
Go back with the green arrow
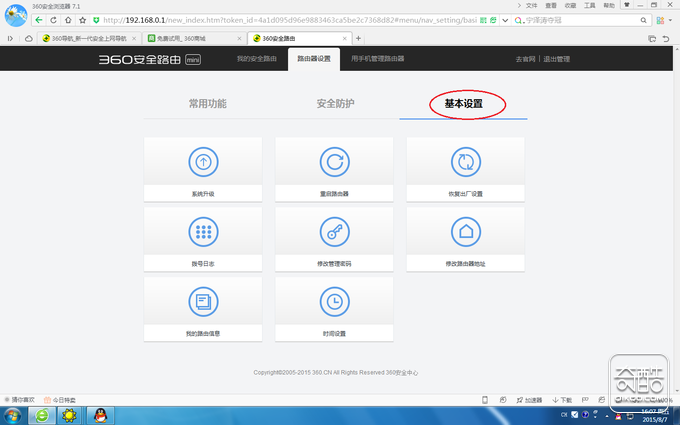coord(39,20)
